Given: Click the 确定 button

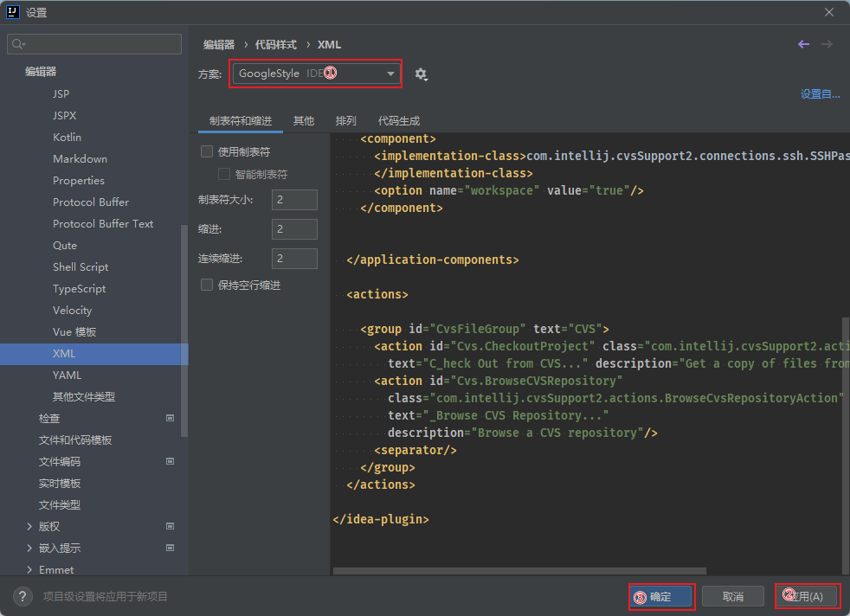Looking at the screenshot, I should pyautogui.click(x=661, y=596).
